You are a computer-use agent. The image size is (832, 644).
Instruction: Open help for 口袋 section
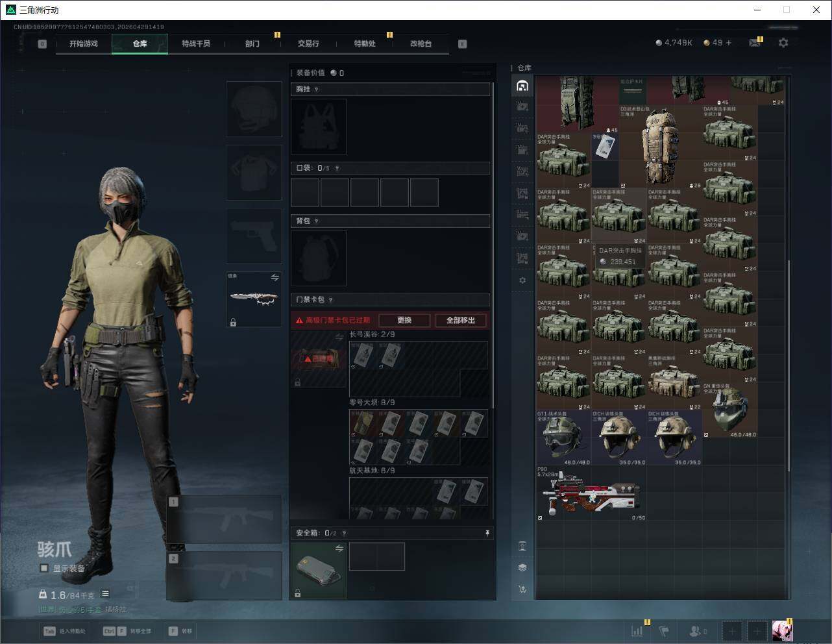(x=337, y=168)
